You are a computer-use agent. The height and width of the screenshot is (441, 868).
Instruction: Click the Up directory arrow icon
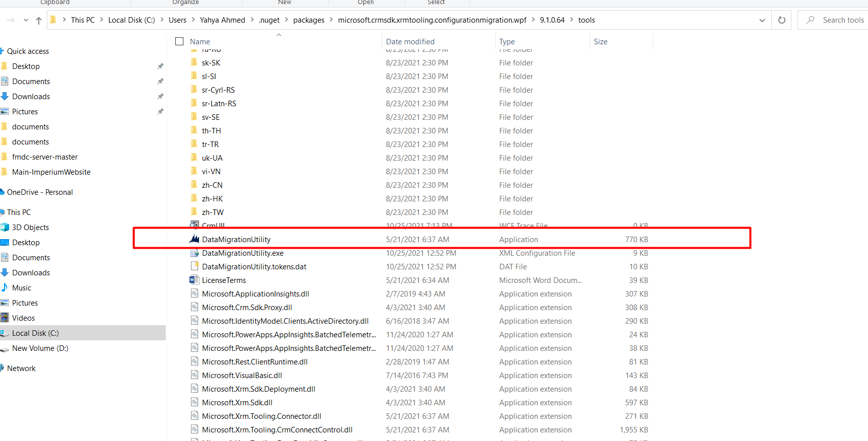[x=39, y=20]
